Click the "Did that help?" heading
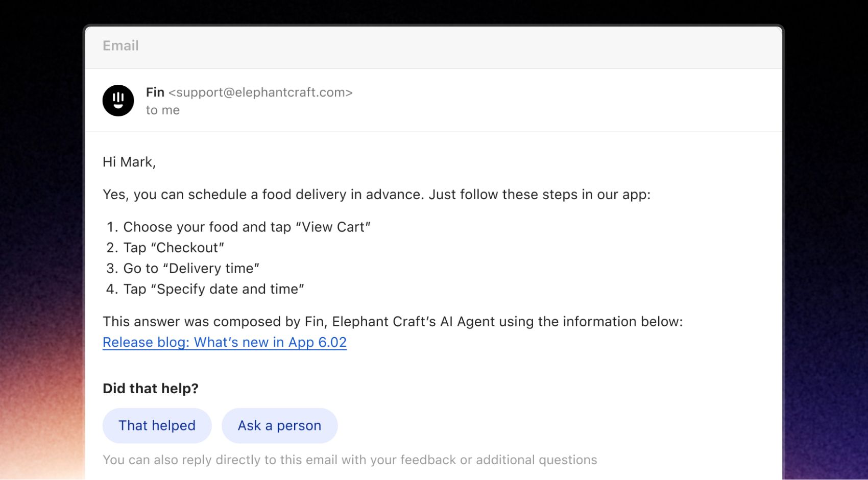The width and height of the screenshot is (868, 480). 151,389
